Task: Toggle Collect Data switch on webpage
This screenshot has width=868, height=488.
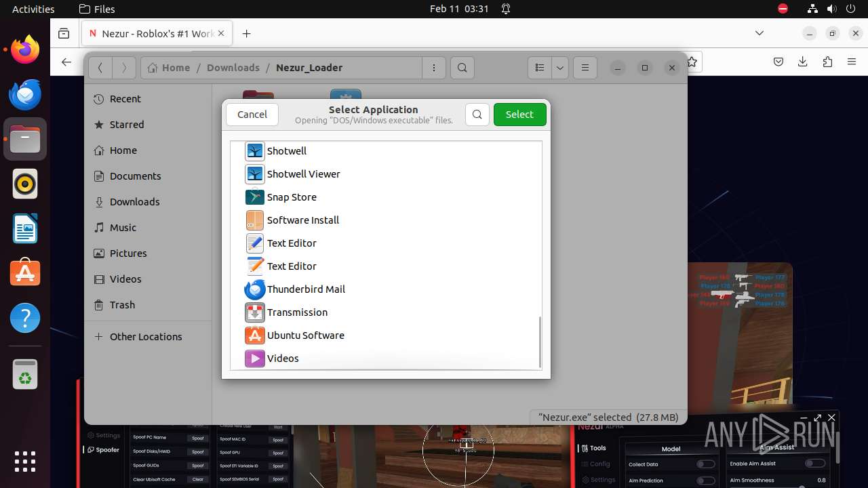Action: point(706,464)
